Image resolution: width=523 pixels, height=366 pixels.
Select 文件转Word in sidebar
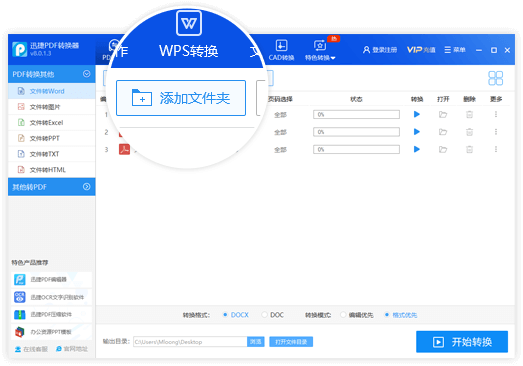tap(52, 91)
